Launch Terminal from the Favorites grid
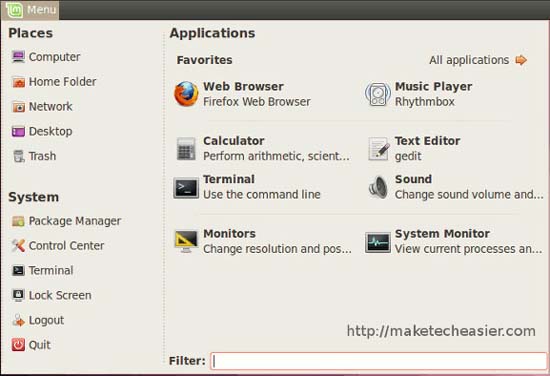The width and height of the screenshot is (550, 376). point(186,187)
